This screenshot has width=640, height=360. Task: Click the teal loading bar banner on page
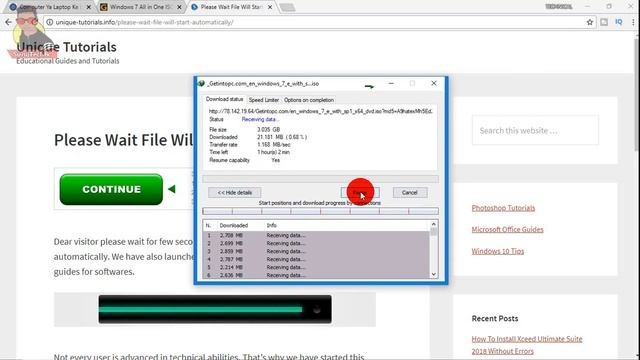coord(215,309)
